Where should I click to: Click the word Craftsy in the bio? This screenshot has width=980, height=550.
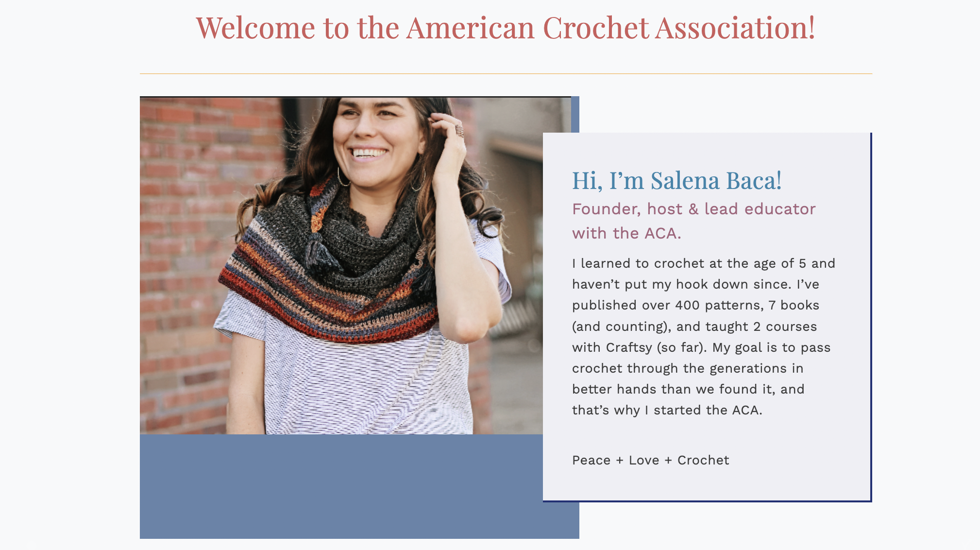click(629, 348)
